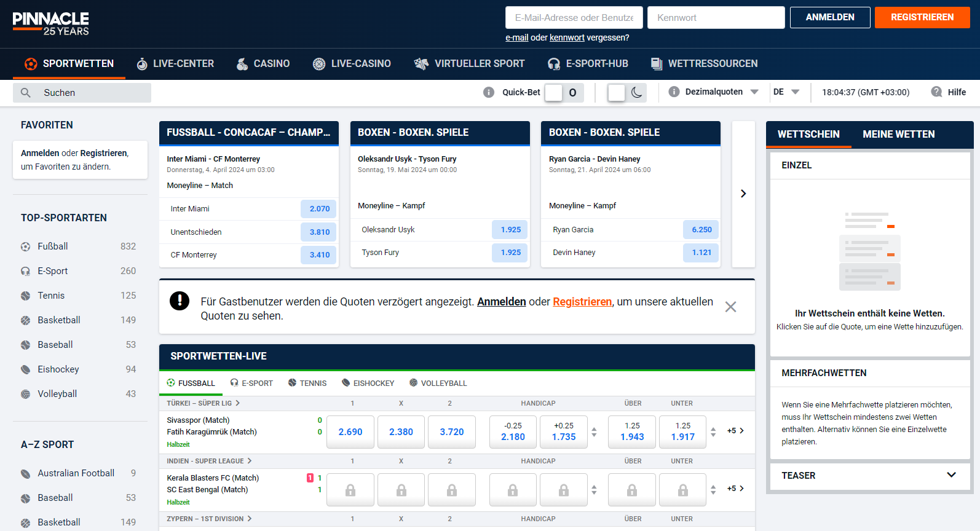The image size is (980, 531).
Task: Click the moon dark mode icon
Action: point(637,92)
